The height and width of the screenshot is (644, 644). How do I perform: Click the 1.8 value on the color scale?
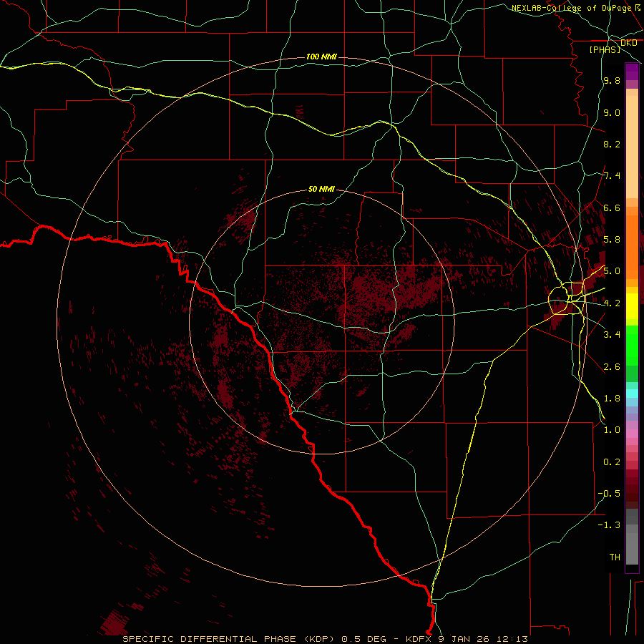tap(612, 399)
